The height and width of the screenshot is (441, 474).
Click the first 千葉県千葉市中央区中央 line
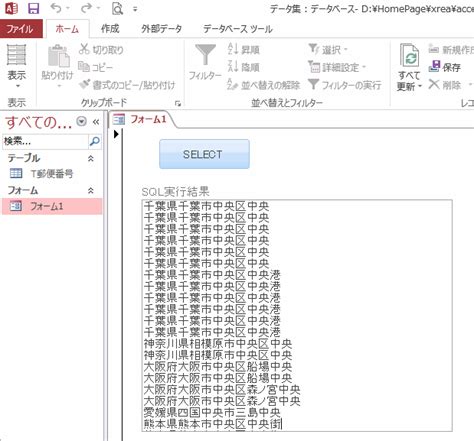(206, 206)
